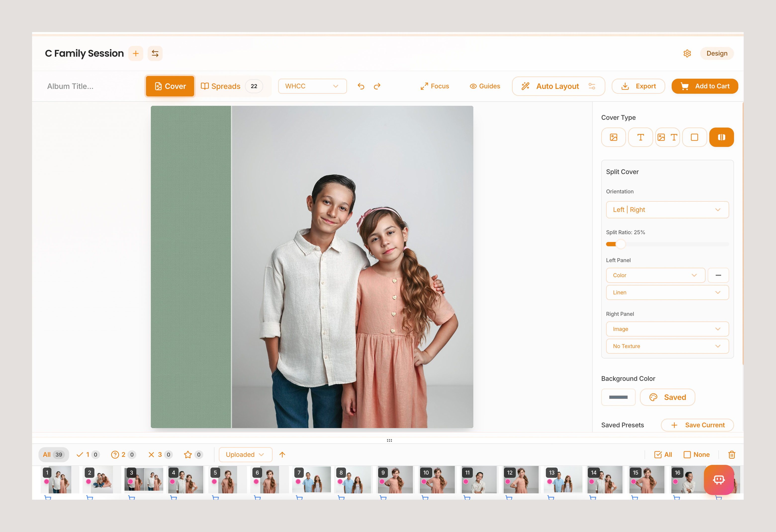Click the swap arrows icon beside title
776x532 pixels.
point(155,53)
